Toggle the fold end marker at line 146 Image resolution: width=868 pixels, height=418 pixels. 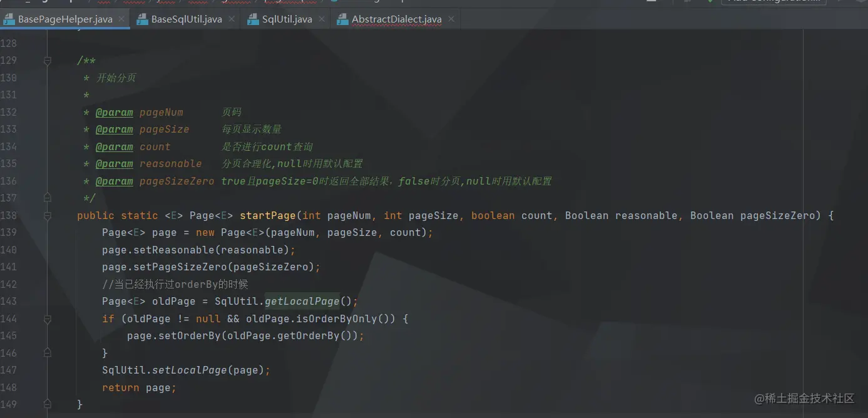point(47,353)
